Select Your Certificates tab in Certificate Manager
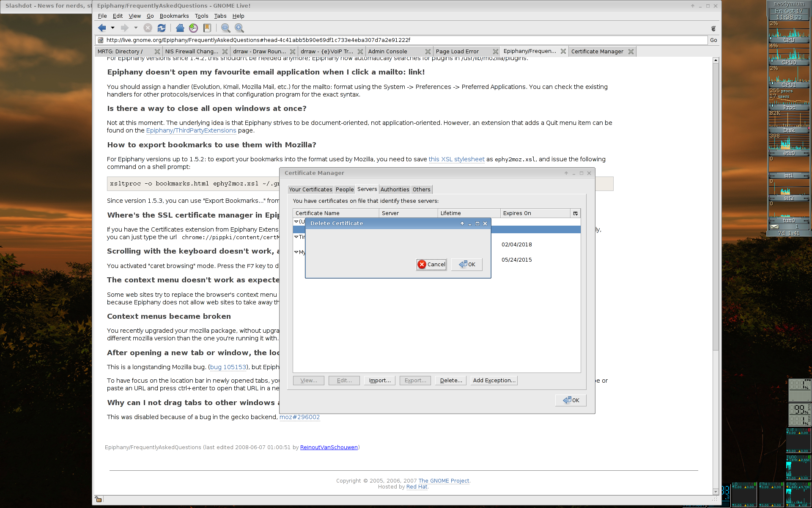Viewport: 812px width, 508px height. 311,190
